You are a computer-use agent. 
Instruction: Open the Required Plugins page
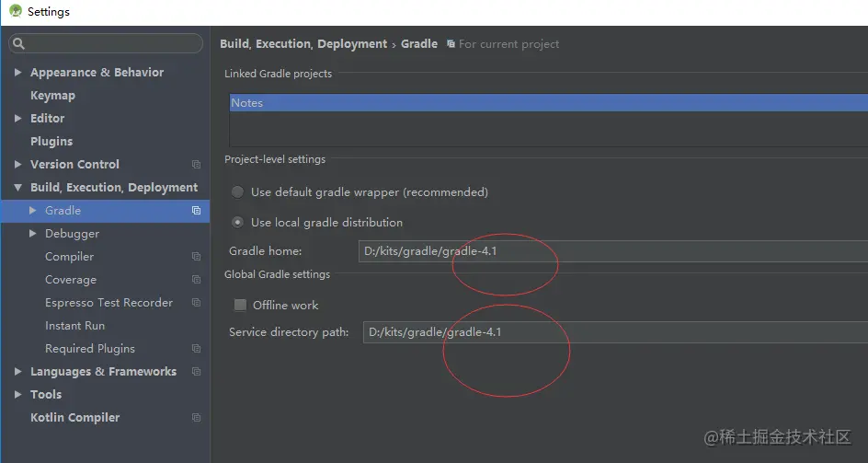[x=90, y=349]
